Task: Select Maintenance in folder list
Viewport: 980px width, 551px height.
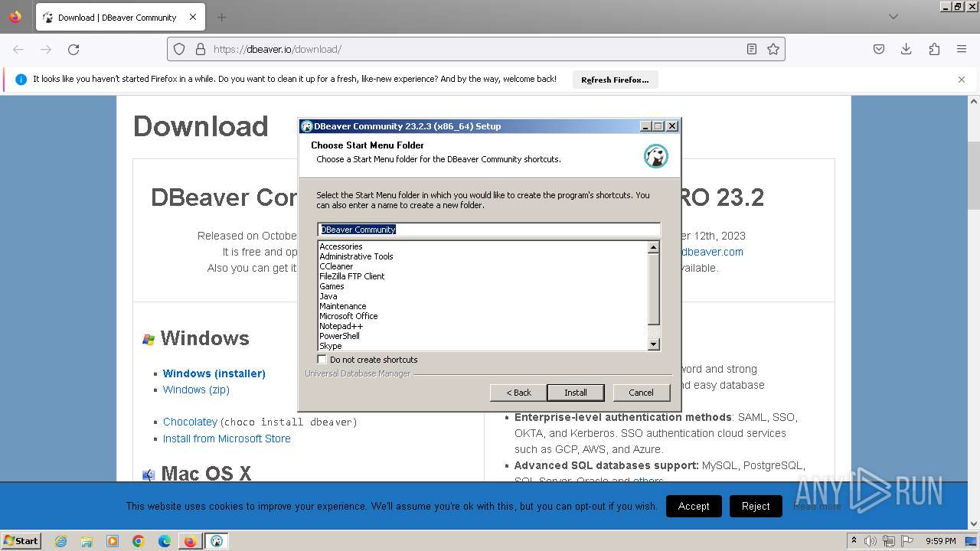Action: tap(342, 306)
